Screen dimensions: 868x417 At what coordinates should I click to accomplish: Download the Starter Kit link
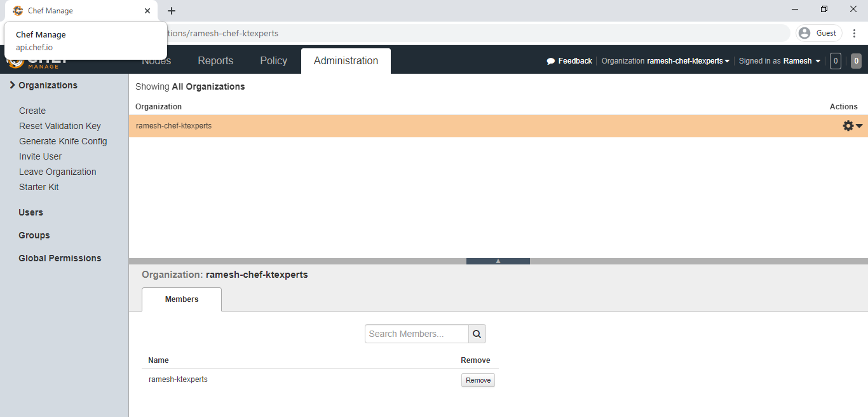[x=39, y=187]
